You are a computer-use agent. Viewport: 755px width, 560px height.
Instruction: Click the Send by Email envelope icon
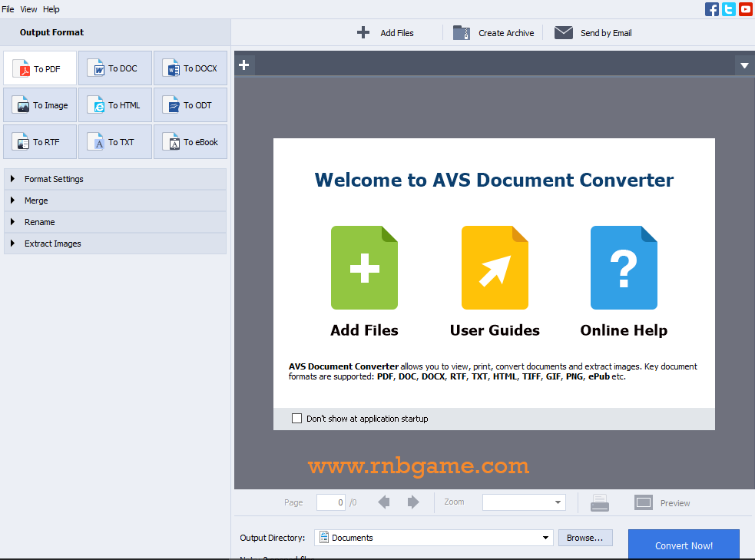coord(563,33)
